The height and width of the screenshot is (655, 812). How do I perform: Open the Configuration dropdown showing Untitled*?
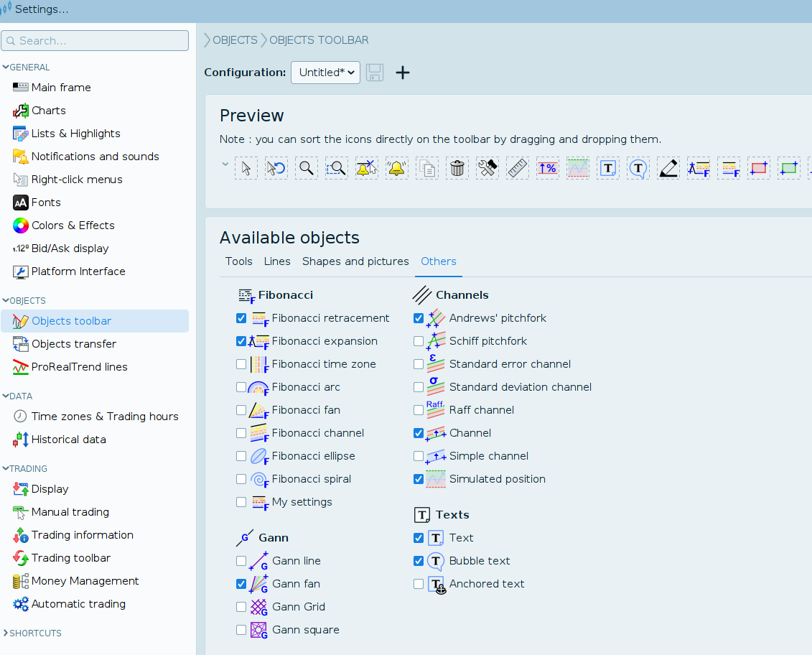click(x=325, y=73)
